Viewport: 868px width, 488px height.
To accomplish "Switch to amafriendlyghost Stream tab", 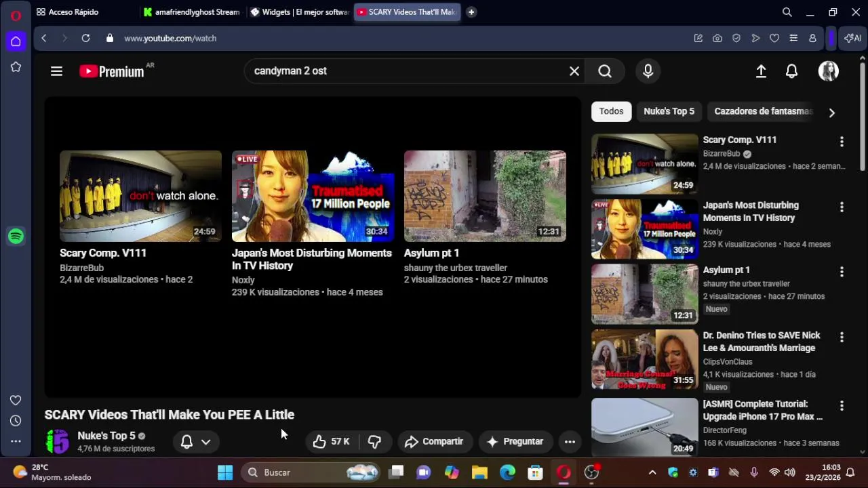I will click(191, 12).
